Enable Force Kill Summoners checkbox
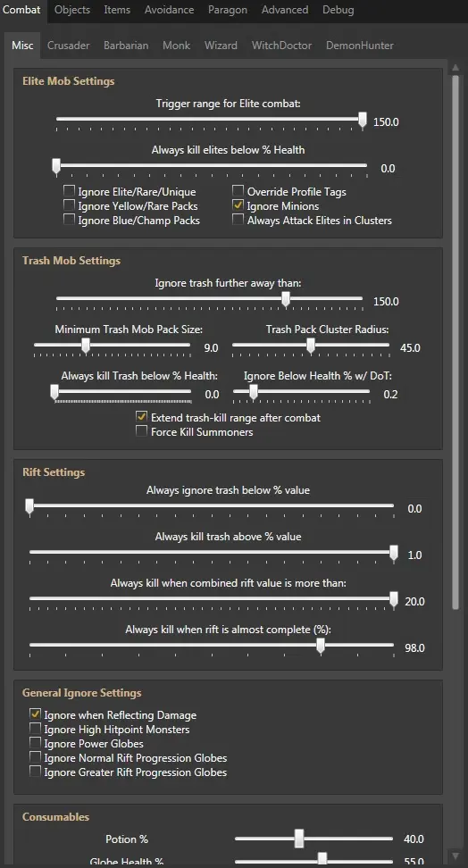468x868 pixels. click(142, 432)
